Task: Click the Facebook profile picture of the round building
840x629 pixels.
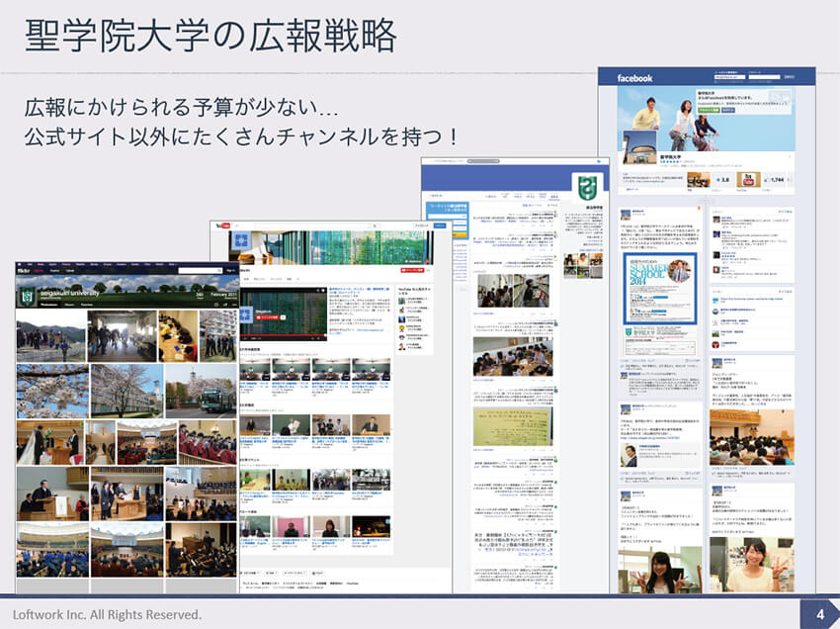Action: 639,147
